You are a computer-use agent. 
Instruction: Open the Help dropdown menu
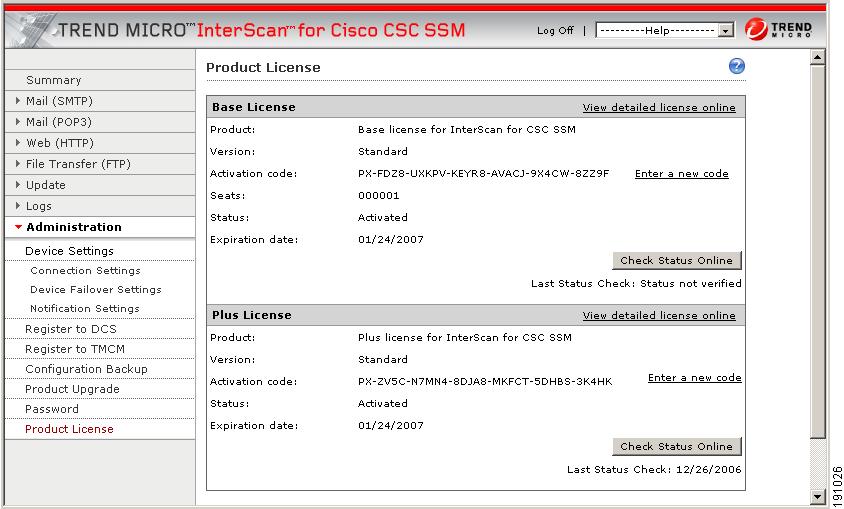pos(665,31)
